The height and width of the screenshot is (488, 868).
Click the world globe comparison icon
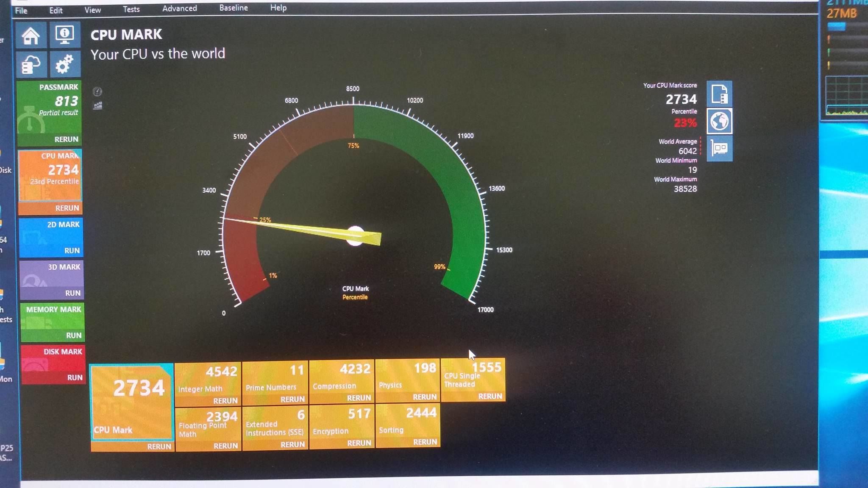click(x=720, y=121)
